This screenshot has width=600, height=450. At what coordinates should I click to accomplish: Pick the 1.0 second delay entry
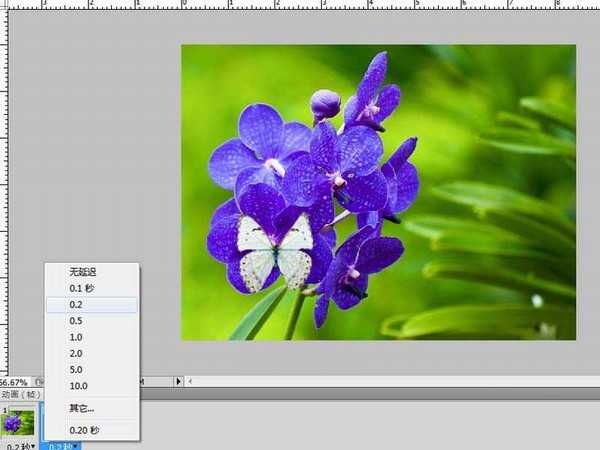pos(77,337)
